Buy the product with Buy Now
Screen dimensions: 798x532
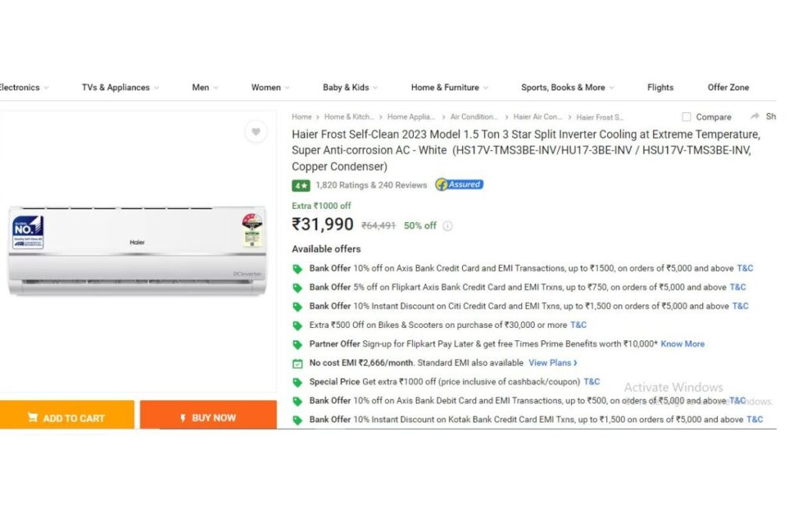pos(209,415)
